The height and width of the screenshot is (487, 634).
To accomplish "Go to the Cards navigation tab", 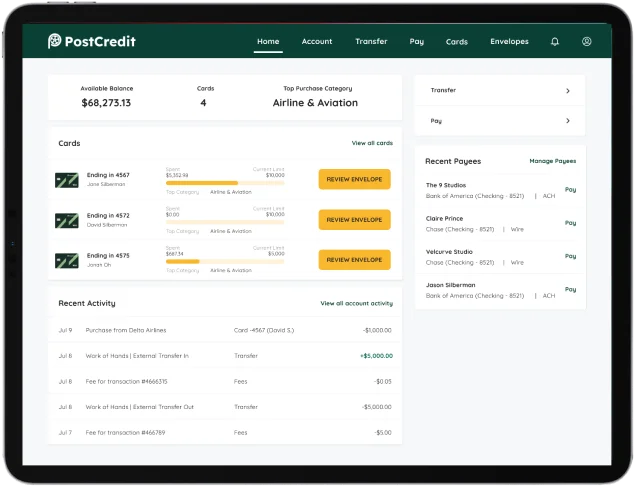I will pos(457,42).
